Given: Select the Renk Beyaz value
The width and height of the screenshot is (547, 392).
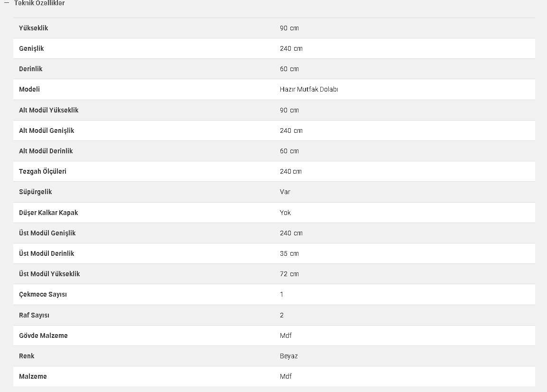Looking at the screenshot, I should coord(288,356).
